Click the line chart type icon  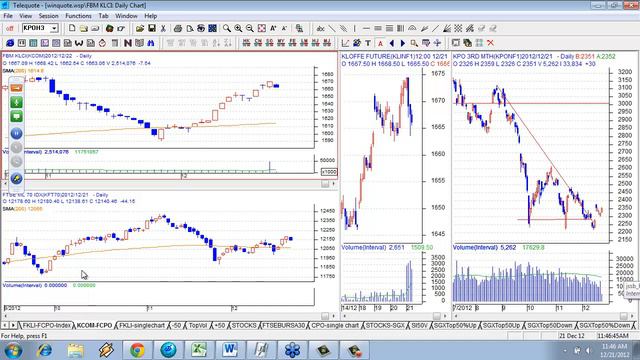pos(345,42)
